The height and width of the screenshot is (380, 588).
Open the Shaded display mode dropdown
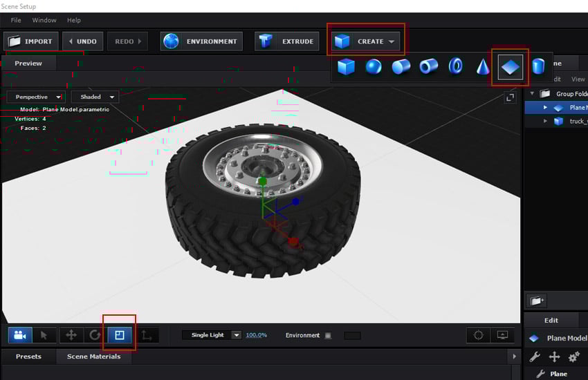pos(95,97)
